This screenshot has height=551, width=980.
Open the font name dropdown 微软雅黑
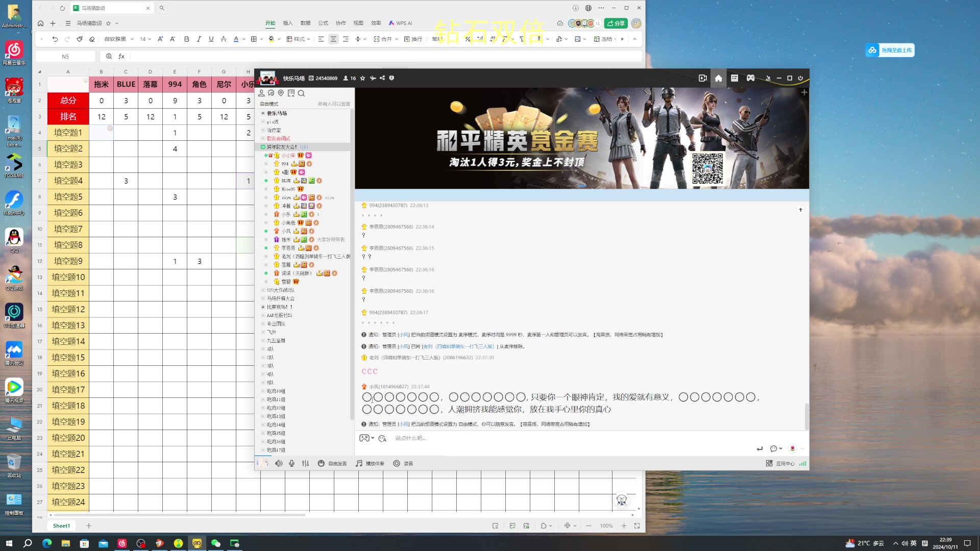119,39
